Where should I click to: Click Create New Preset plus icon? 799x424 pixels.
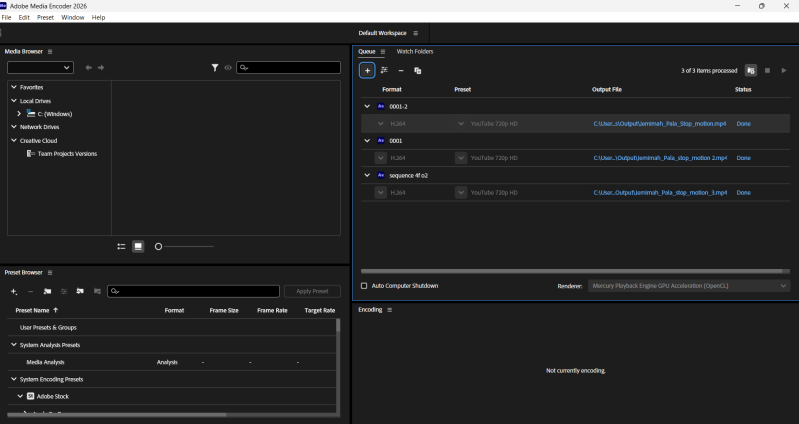point(14,292)
